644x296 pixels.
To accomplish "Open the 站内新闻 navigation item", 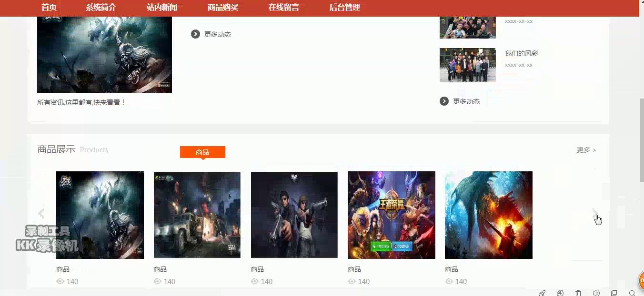I will (162, 7).
